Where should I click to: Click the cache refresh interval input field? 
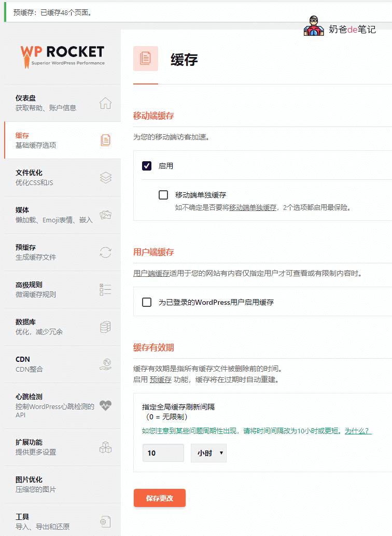point(163,453)
